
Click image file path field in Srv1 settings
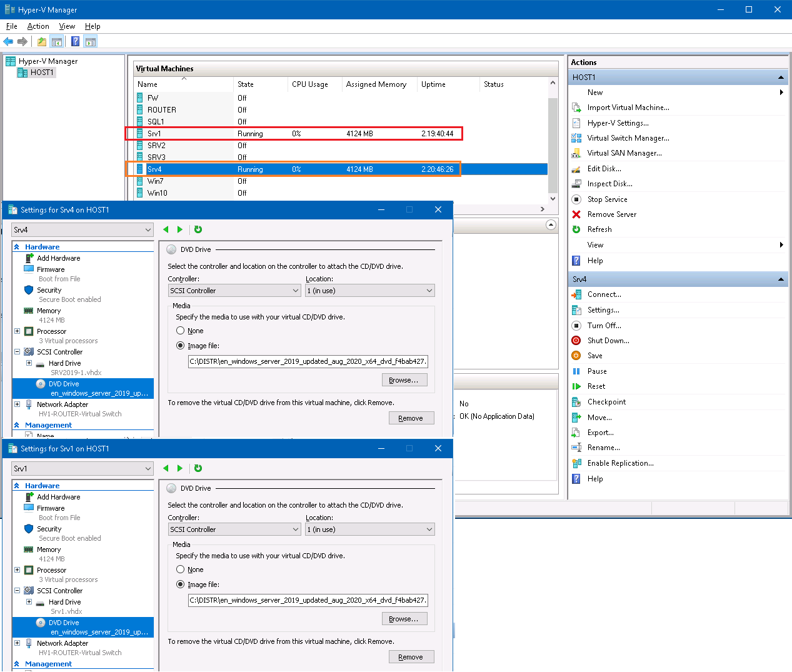(x=308, y=600)
